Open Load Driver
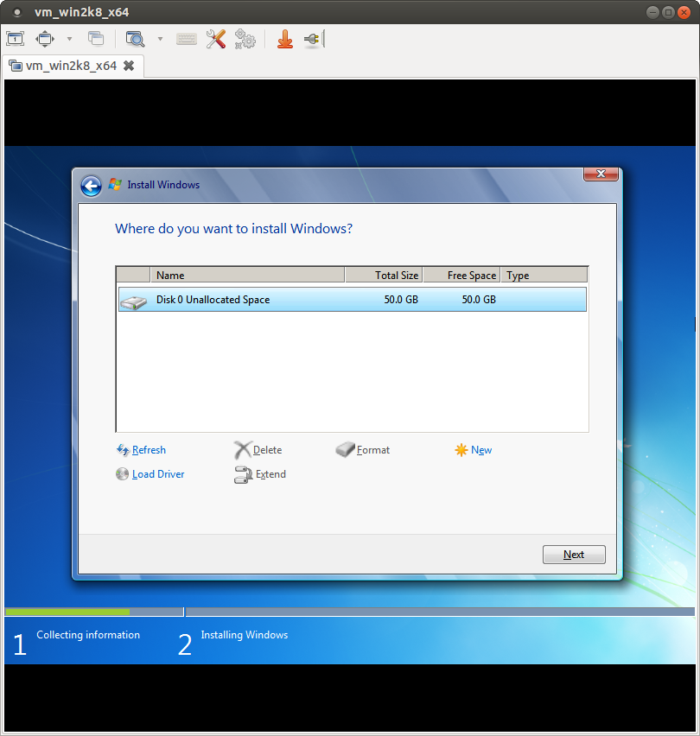 coord(157,473)
